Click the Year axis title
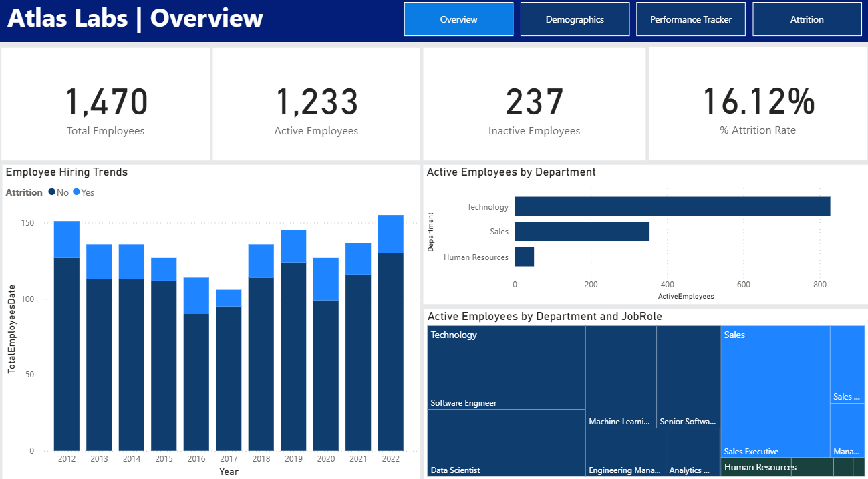This screenshot has width=868, height=479. point(229,472)
